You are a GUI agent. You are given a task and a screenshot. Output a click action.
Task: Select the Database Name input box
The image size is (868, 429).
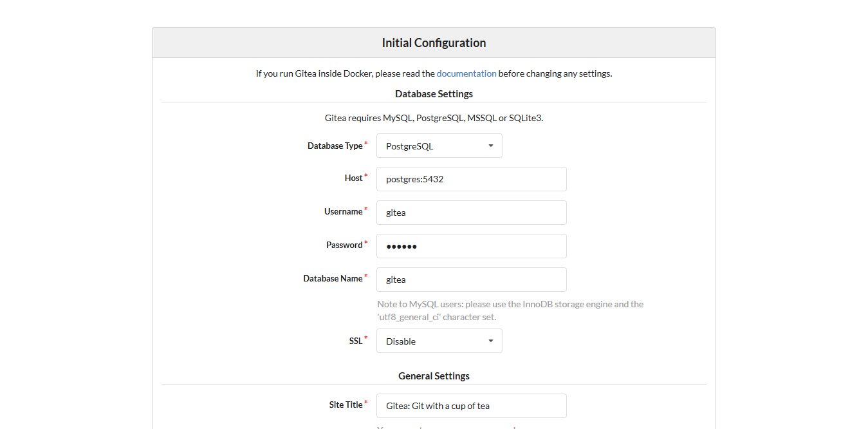click(471, 280)
